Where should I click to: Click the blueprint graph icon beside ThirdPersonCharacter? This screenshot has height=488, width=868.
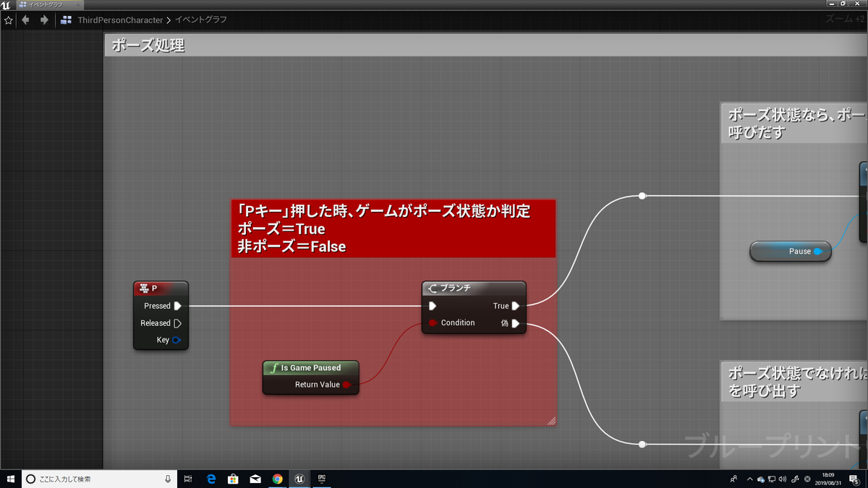click(x=66, y=20)
